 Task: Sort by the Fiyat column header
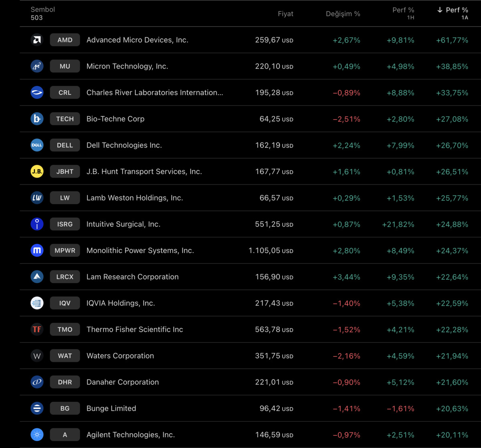(x=285, y=14)
